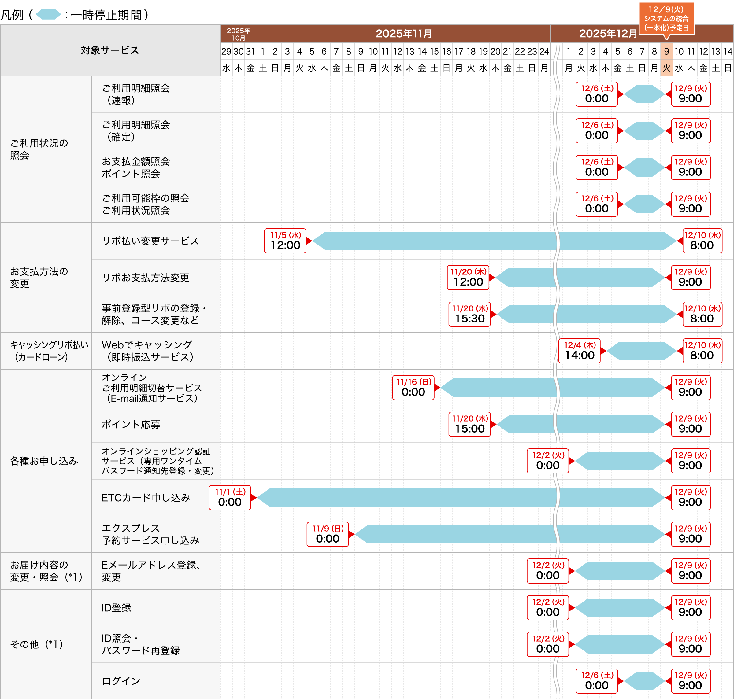Click 12/2 (火) 0:00 marker in ID登録 row
This screenshot has width=734, height=700.
(x=548, y=607)
